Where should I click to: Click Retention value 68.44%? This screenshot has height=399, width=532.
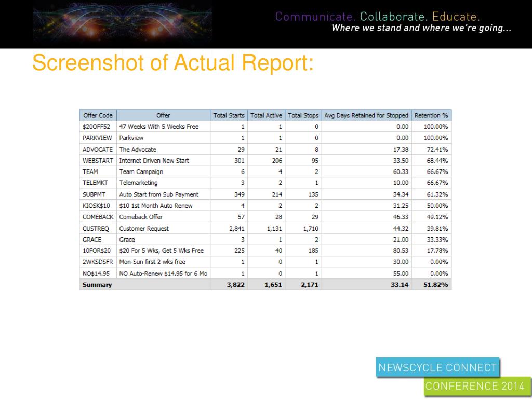tap(437, 161)
